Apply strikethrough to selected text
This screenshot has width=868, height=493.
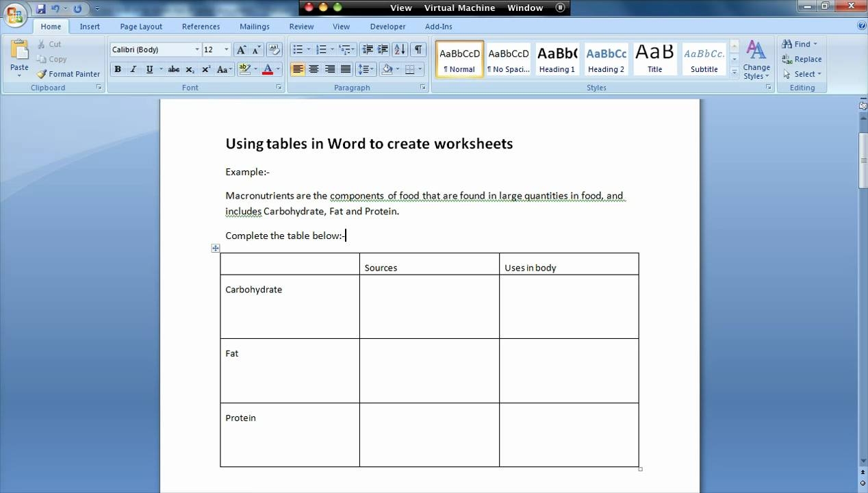(174, 68)
